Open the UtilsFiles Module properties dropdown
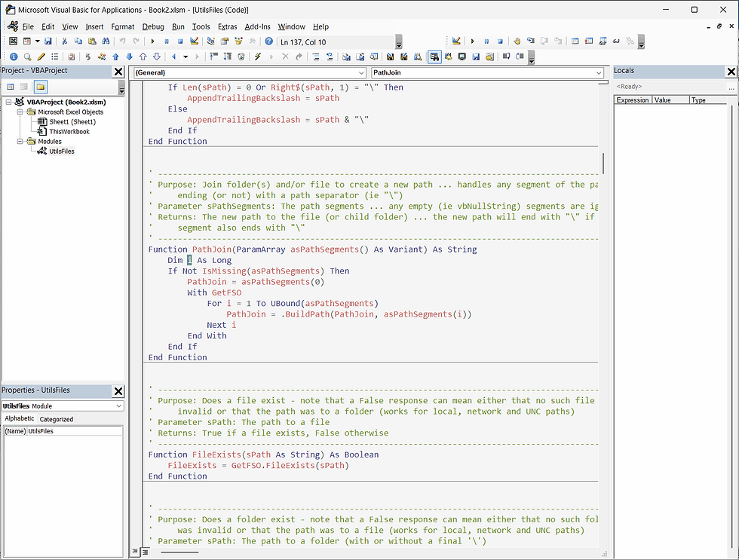Viewport: 739px width, 560px height. pyautogui.click(x=119, y=406)
